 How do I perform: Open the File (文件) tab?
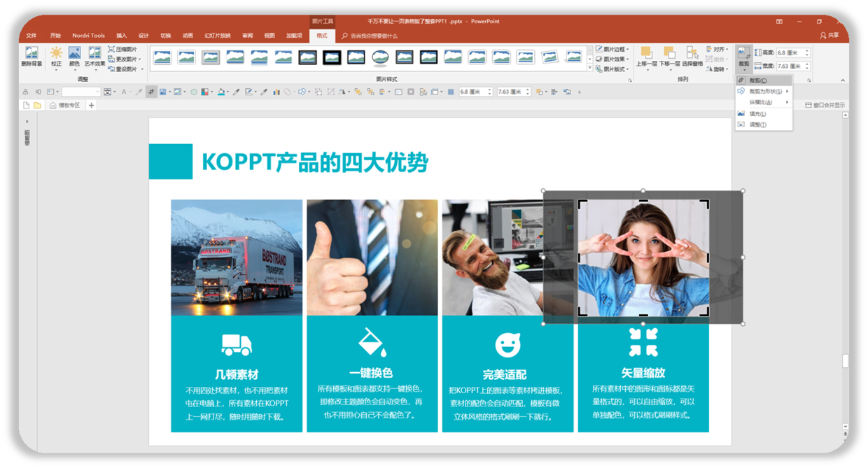tap(31, 36)
